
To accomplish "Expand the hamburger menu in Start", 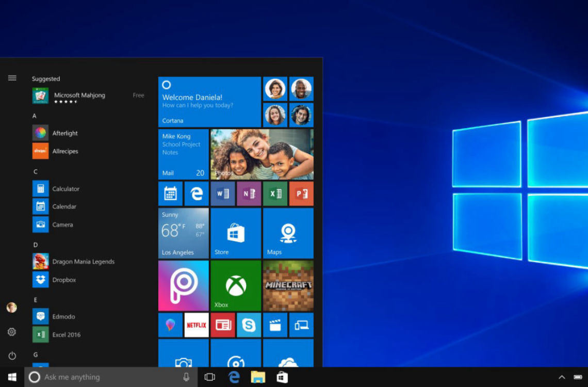I will coord(12,78).
